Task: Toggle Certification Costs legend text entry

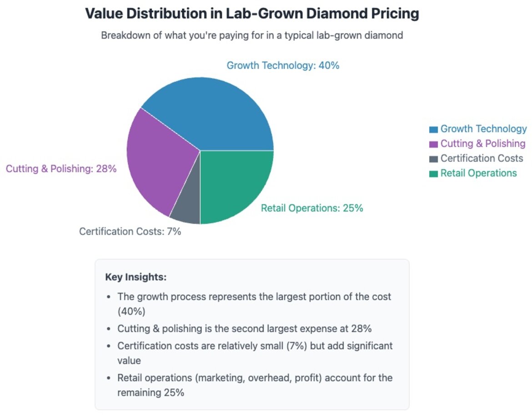Action: click(482, 159)
